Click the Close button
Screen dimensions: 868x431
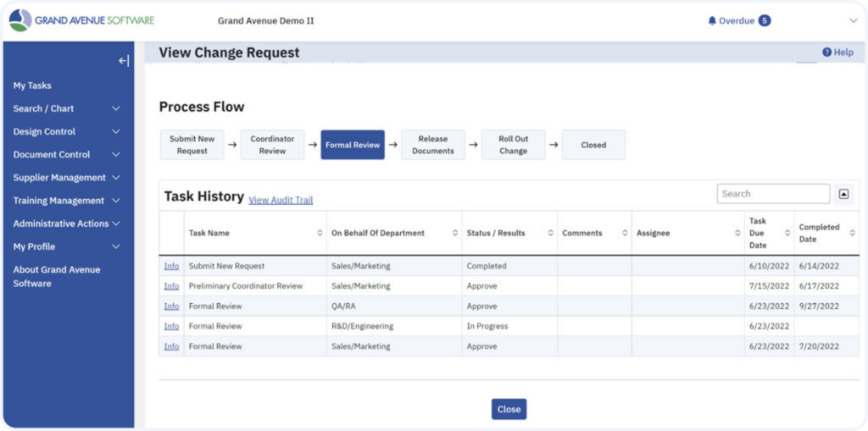509,409
